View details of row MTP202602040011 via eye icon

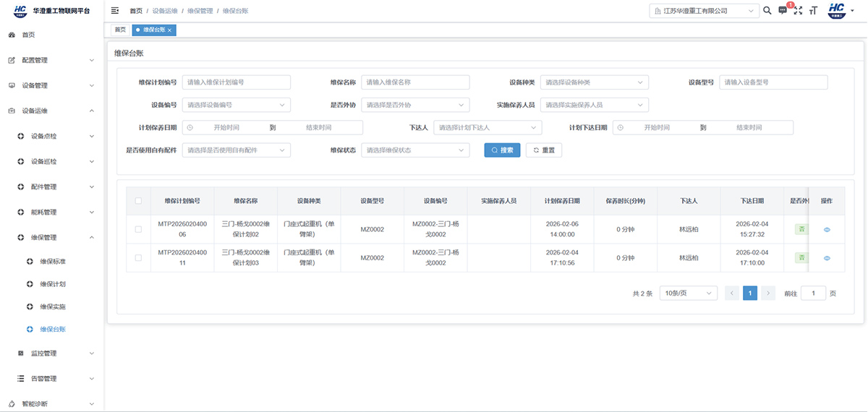(827, 258)
